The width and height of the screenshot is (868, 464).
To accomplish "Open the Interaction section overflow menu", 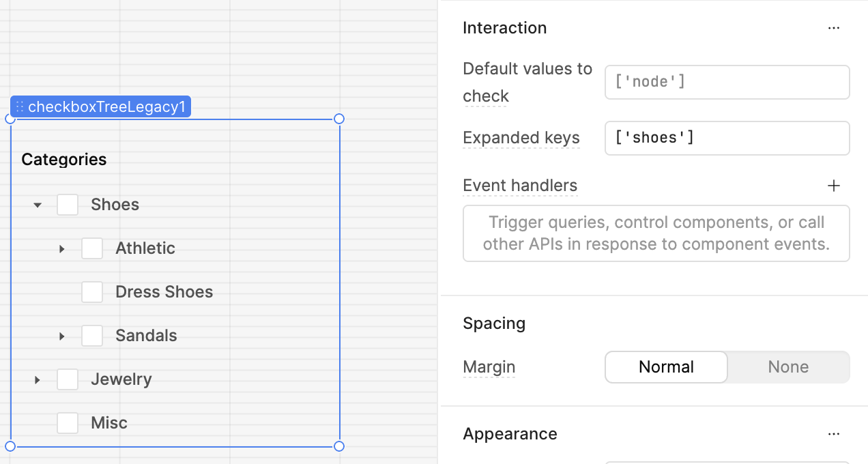I will [834, 28].
